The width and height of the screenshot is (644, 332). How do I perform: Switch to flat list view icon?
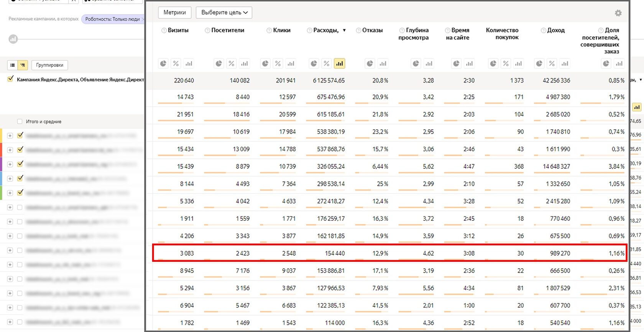pos(13,65)
